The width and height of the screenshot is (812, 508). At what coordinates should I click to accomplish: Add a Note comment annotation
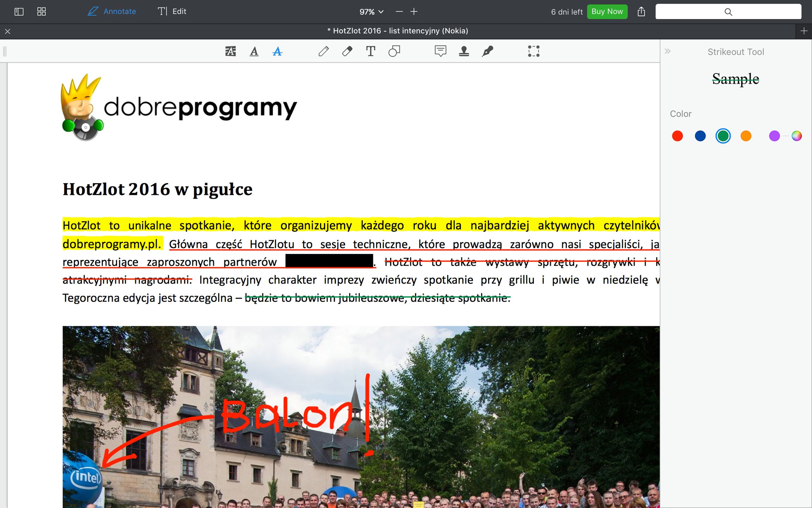coord(440,52)
